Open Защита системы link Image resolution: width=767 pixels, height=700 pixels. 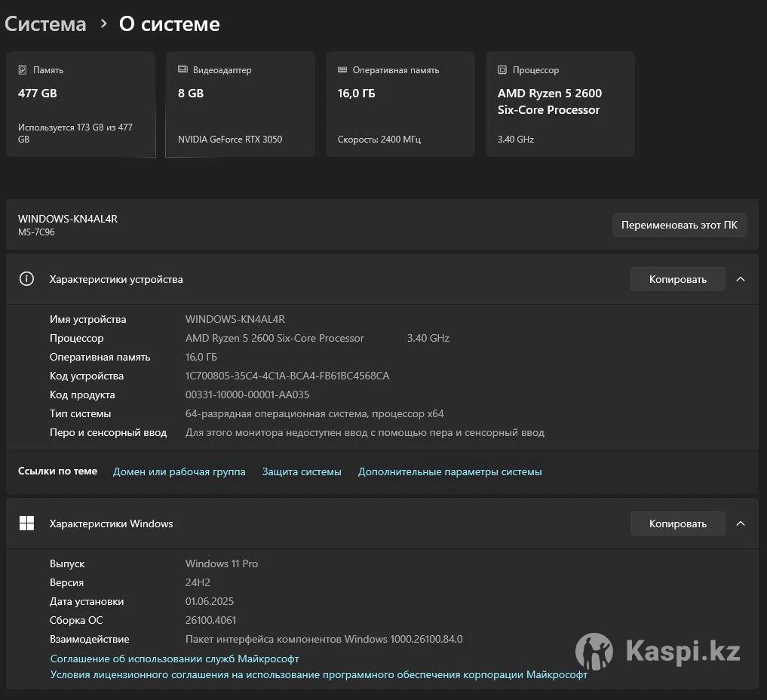pos(302,471)
